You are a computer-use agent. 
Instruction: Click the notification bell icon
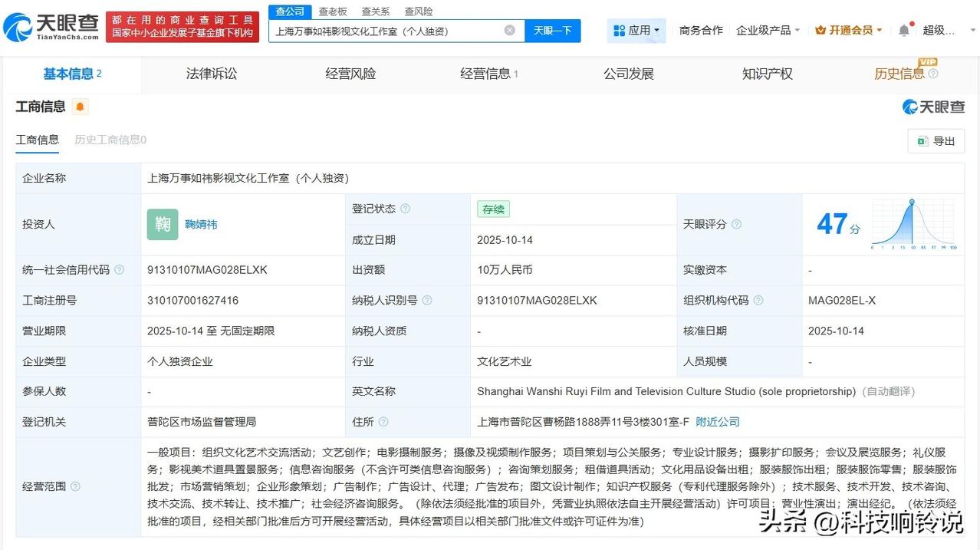tap(904, 30)
